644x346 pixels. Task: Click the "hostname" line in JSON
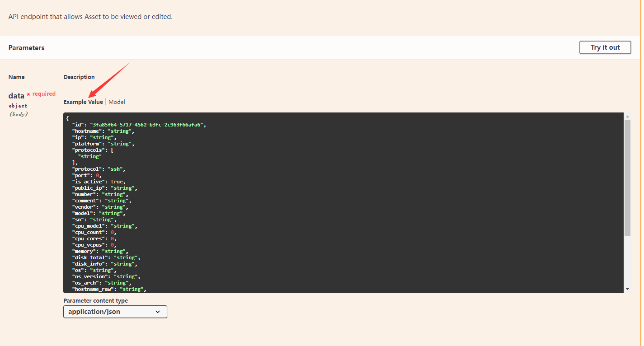pyautogui.click(x=103, y=131)
